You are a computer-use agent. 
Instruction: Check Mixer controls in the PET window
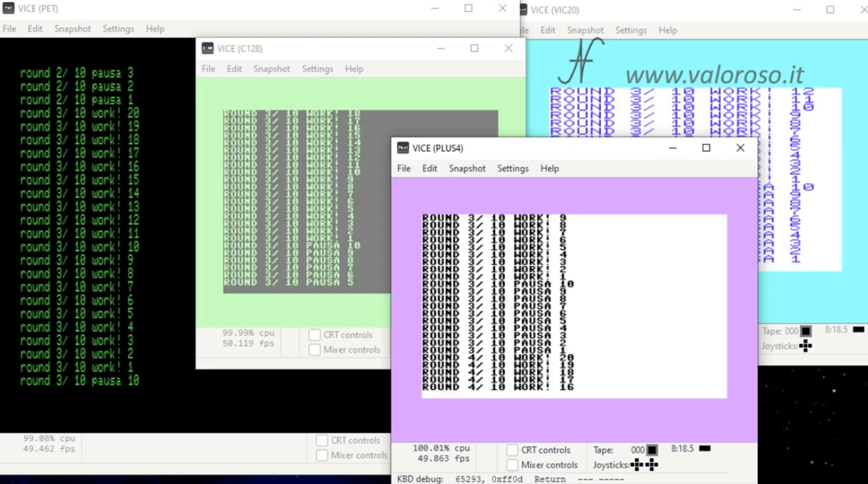click(x=322, y=456)
